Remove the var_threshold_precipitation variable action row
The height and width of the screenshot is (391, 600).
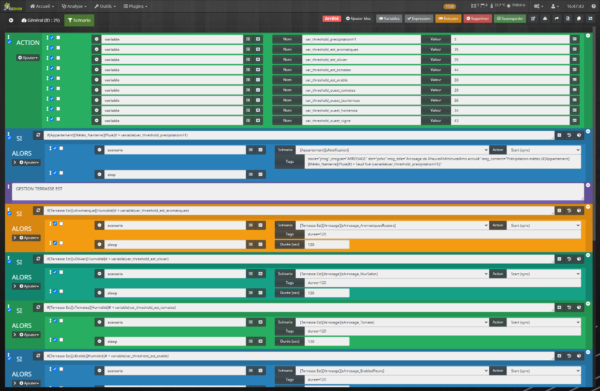tap(96, 39)
